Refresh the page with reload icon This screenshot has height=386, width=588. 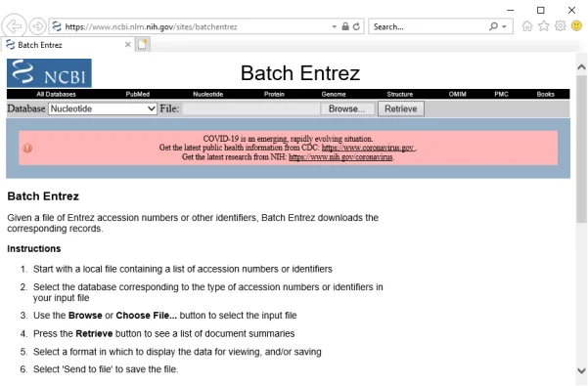point(357,26)
